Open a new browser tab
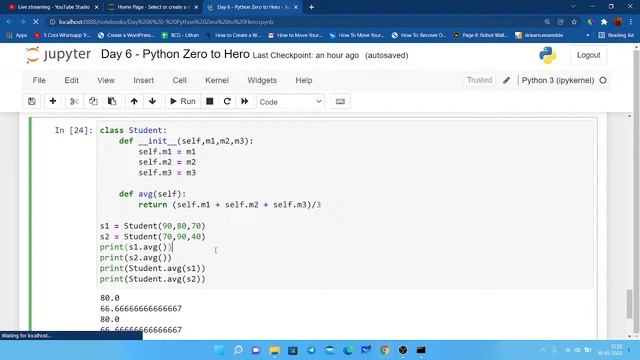This screenshot has height=360, width=640. pos(311,7)
